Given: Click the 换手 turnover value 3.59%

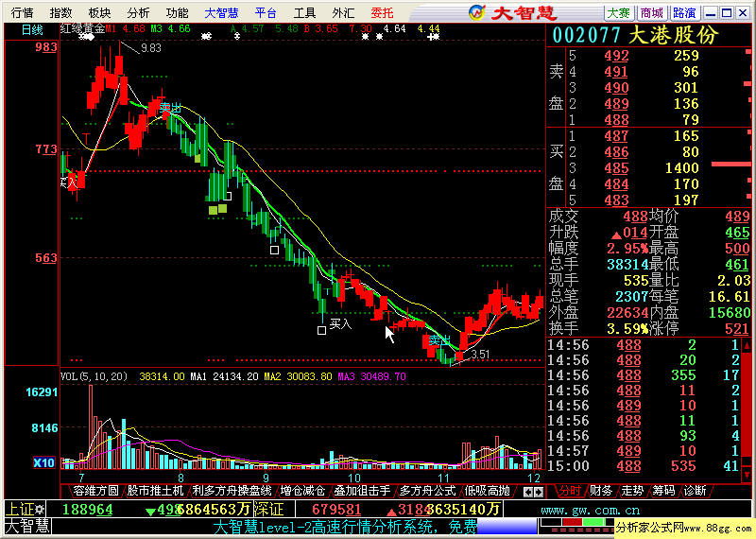Looking at the screenshot, I should (627, 329).
